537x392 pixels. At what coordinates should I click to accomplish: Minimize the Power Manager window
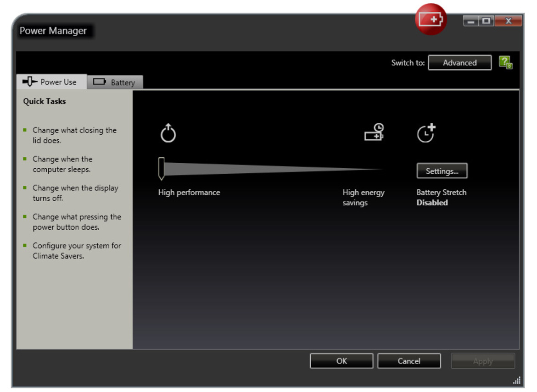(471, 21)
